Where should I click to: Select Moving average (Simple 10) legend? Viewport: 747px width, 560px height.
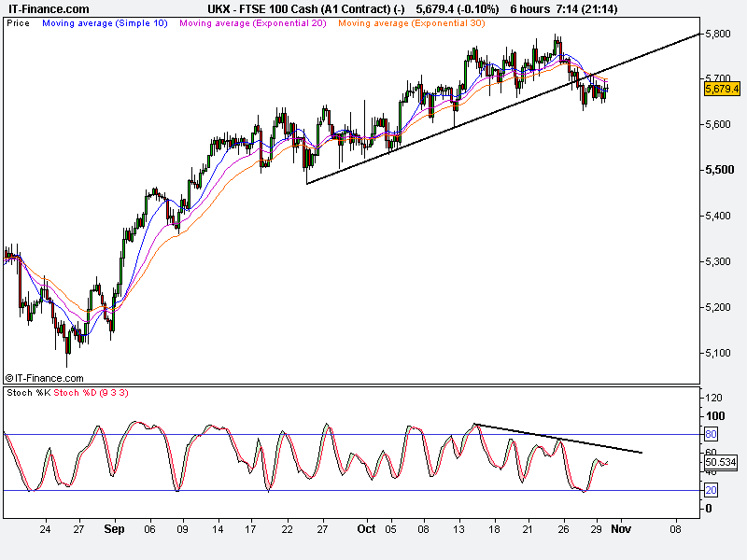[105, 22]
